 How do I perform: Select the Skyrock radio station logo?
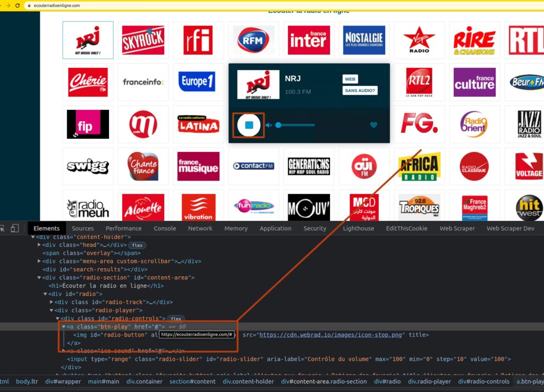[x=143, y=40]
